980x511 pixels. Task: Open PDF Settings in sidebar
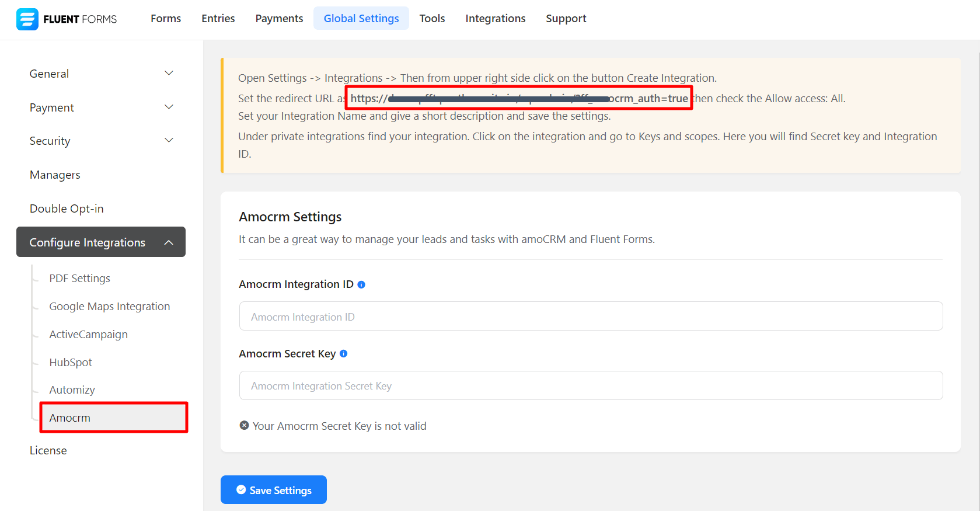pyautogui.click(x=79, y=279)
